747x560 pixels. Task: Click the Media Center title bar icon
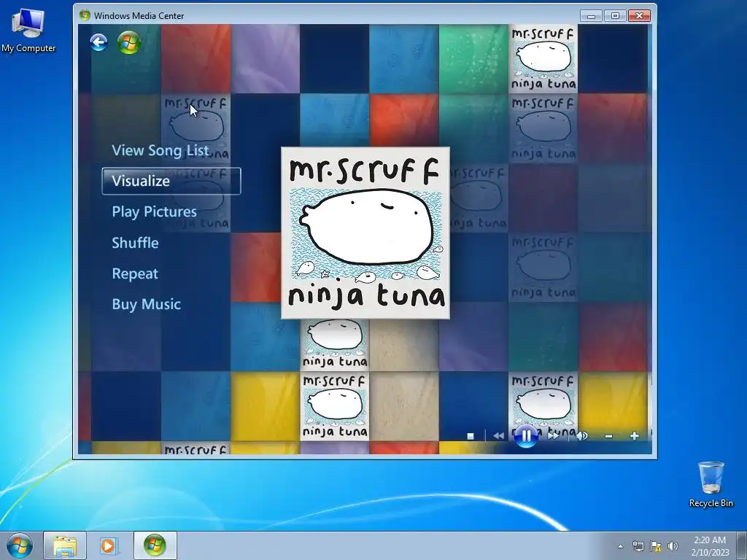85,15
